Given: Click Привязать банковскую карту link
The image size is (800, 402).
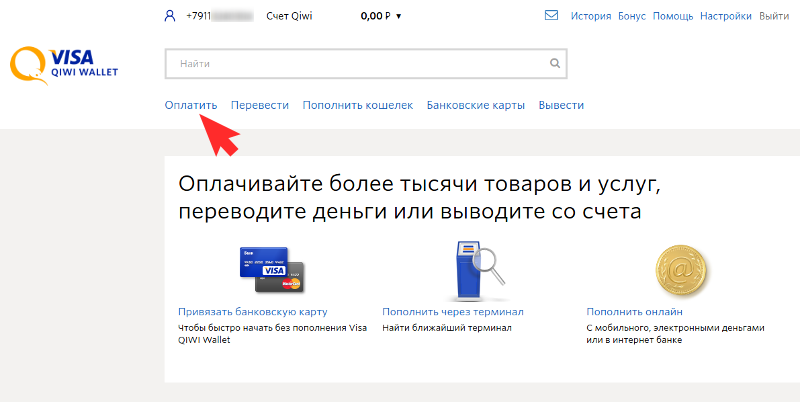Looking at the screenshot, I should [x=253, y=312].
